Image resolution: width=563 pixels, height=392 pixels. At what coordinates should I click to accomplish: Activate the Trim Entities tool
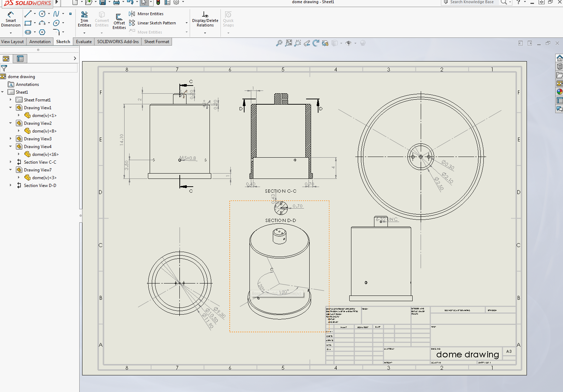[84, 19]
